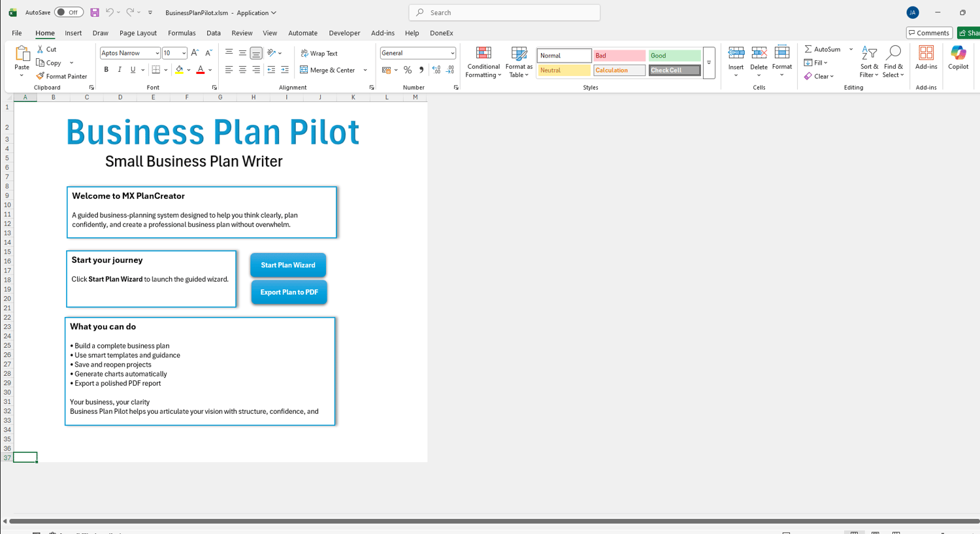Select the DoneEx tab
This screenshot has height=534, width=980.
tap(442, 33)
